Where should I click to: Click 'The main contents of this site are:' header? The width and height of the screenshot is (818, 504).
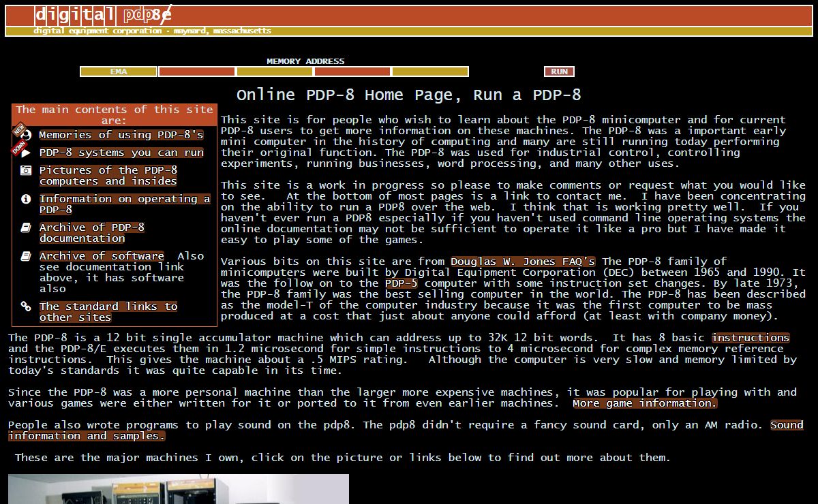point(115,115)
